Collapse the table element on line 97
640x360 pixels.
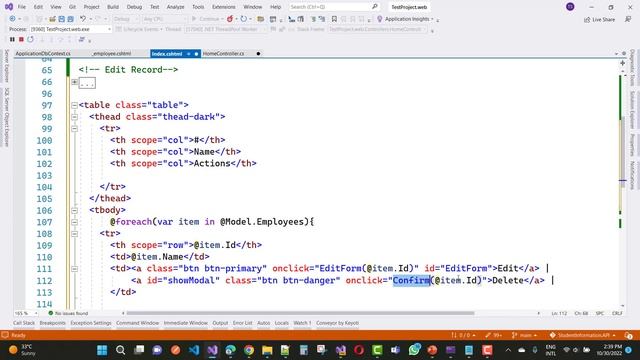[x=74, y=105]
